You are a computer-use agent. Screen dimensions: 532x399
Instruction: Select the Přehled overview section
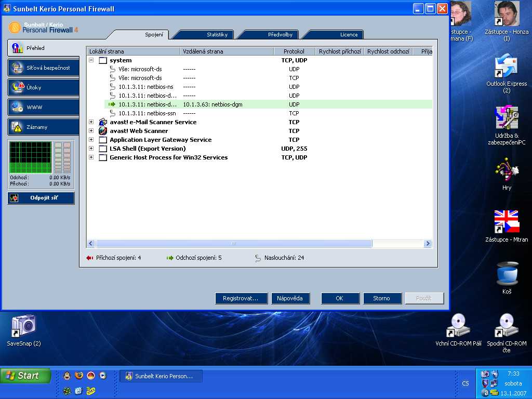43,48
